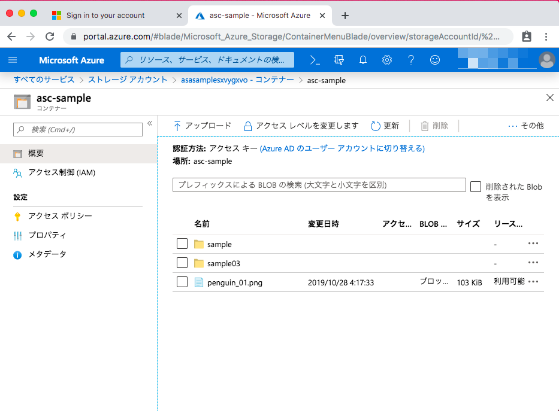Click the Upload (アップロード) toolbar button
The width and height of the screenshot is (559, 411).
[202, 125]
